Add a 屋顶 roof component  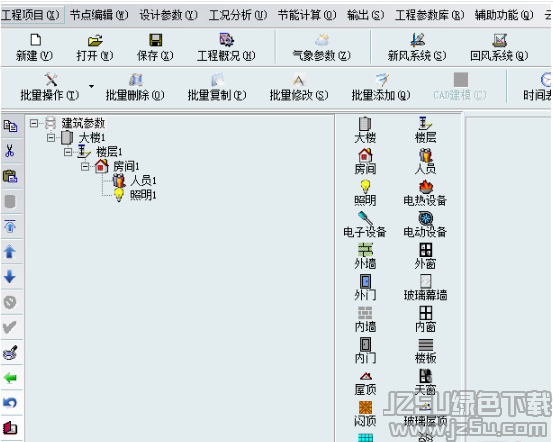(365, 382)
